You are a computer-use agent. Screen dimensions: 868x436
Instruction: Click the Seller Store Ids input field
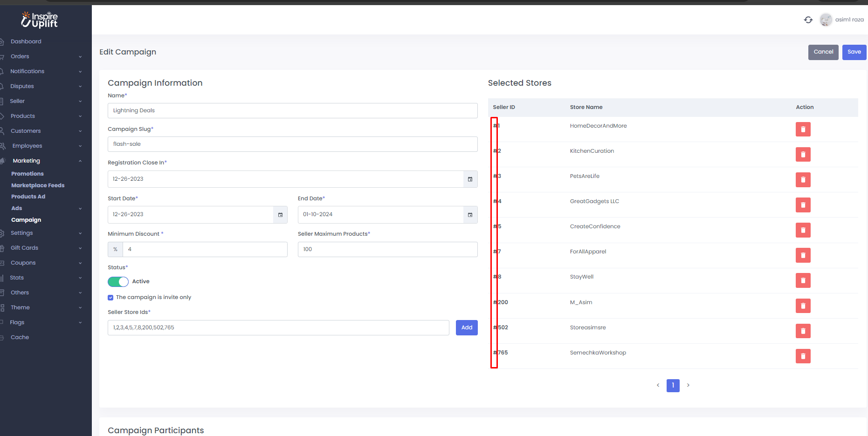278,328
